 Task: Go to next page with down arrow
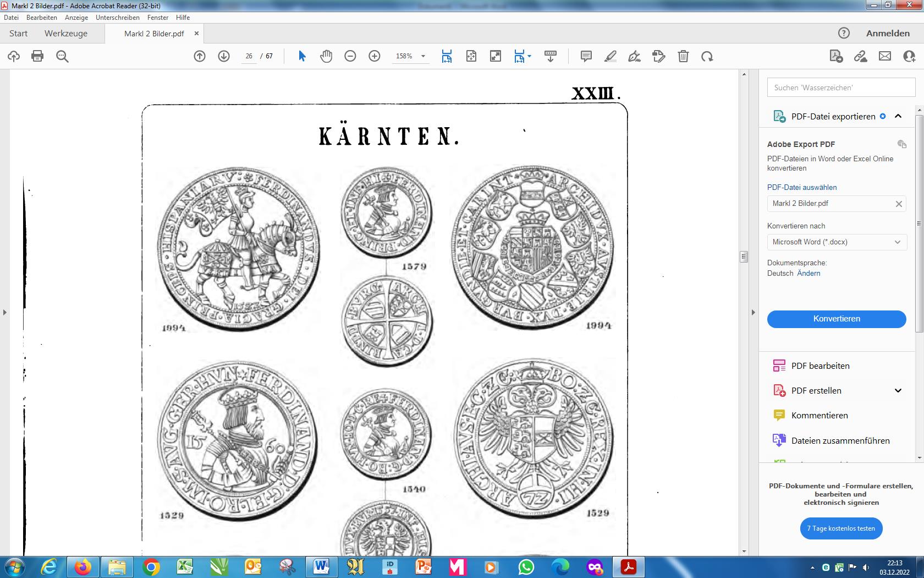tap(224, 56)
